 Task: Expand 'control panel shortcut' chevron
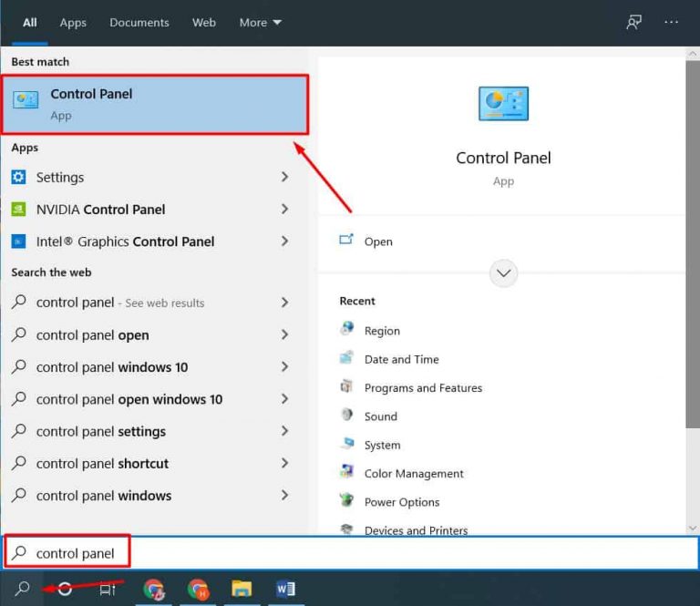pyautogui.click(x=284, y=463)
